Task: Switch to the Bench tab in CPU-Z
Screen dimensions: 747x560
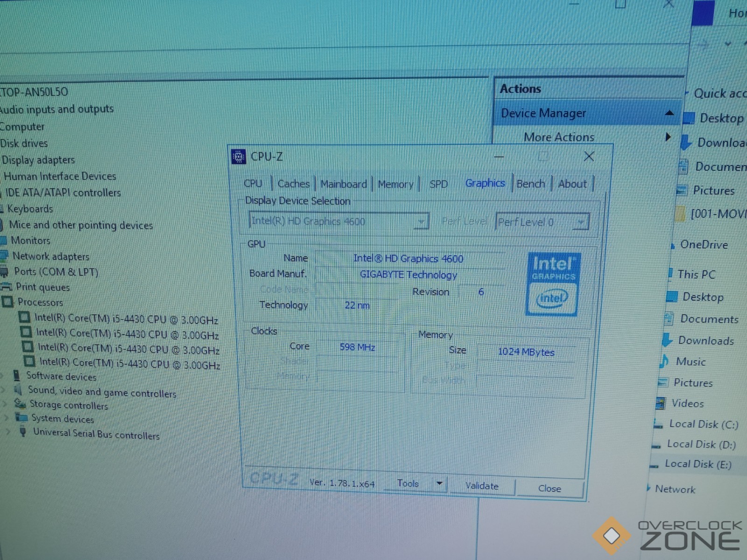Action: coord(530,183)
